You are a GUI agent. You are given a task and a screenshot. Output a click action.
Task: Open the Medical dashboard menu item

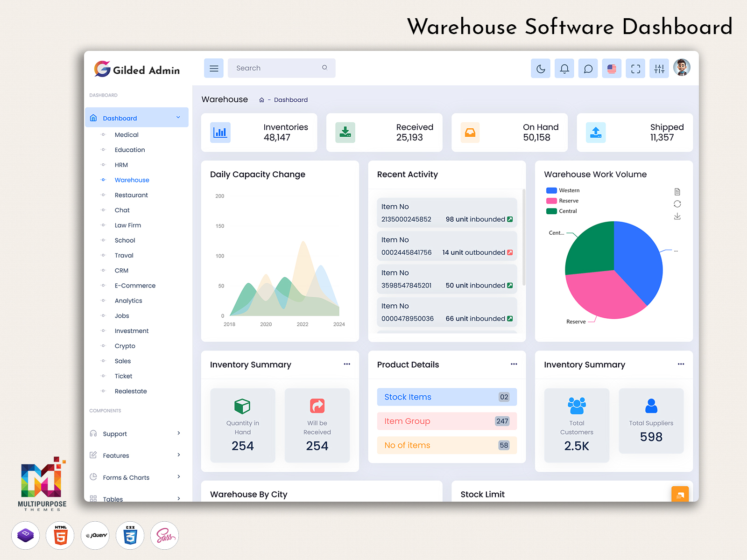coord(127,135)
